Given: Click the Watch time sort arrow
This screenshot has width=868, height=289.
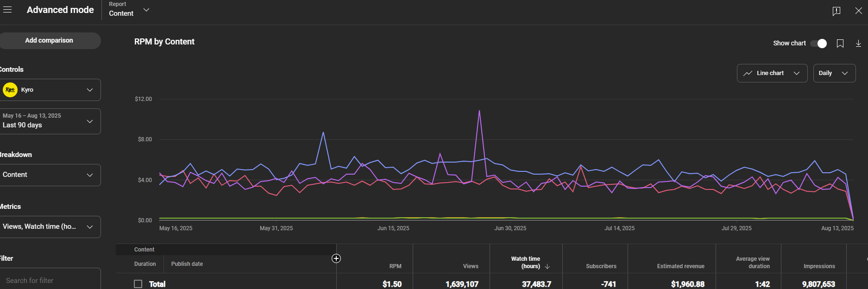Looking at the screenshot, I should [547, 266].
